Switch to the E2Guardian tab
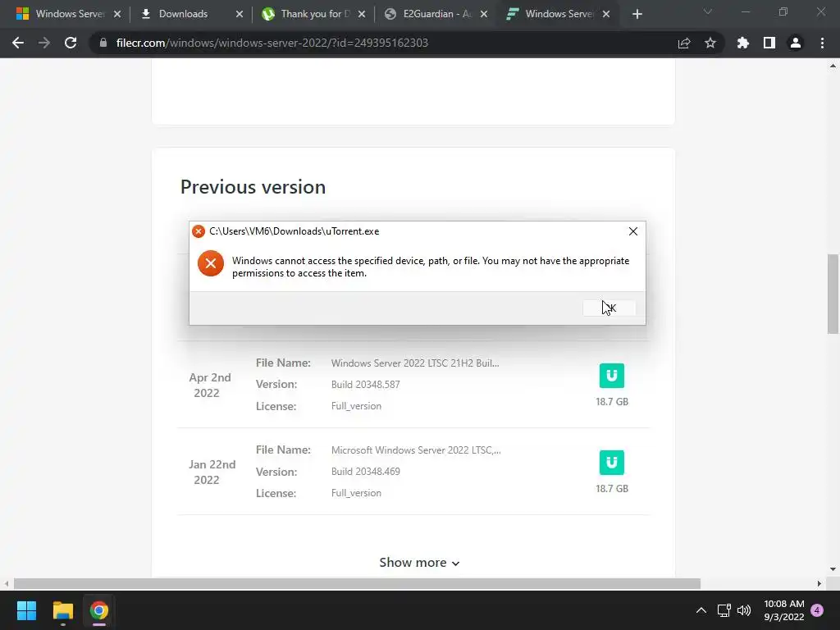 436,14
